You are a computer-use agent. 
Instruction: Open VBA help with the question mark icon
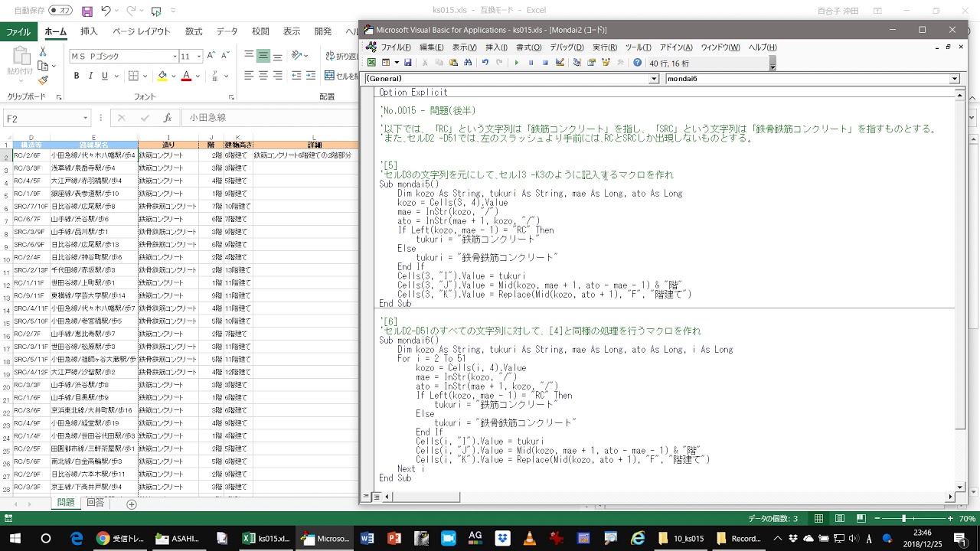637,63
